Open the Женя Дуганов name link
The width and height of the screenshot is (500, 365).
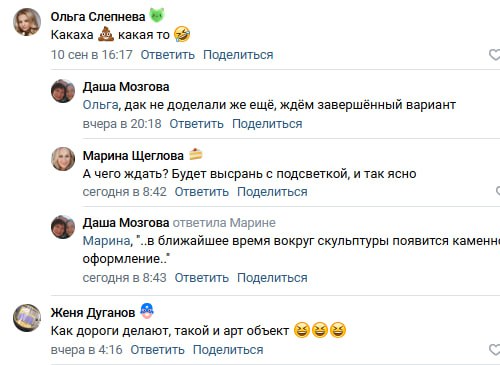pyautogui.click(x=93, y=313)
